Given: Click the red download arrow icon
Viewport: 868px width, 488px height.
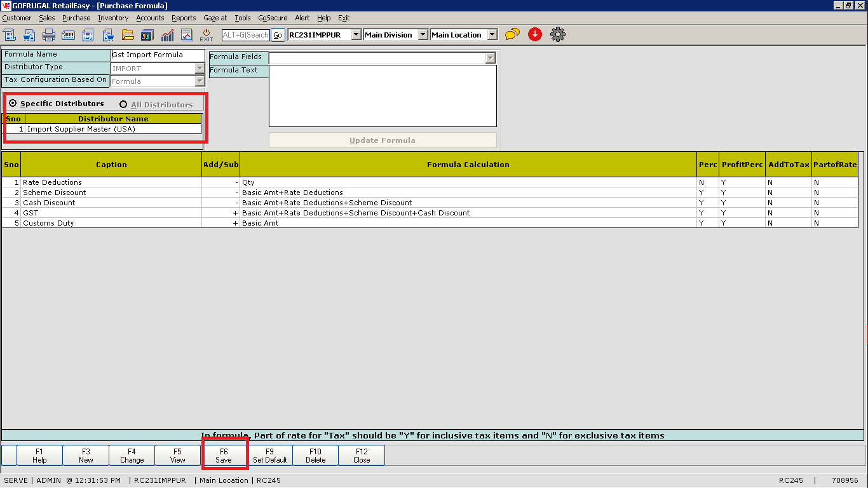Looking at the screenshot, I should click(x=535, y=34).
